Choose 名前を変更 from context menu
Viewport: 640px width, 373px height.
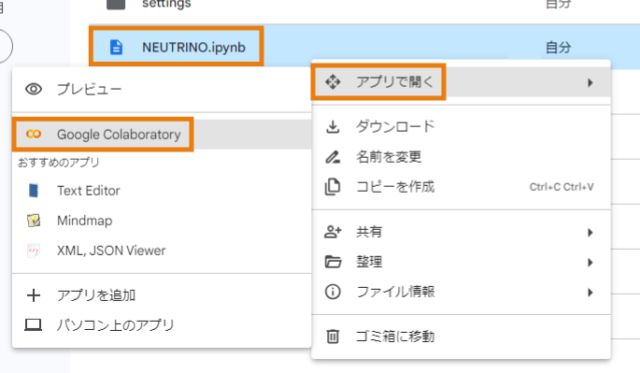[461, 157]
